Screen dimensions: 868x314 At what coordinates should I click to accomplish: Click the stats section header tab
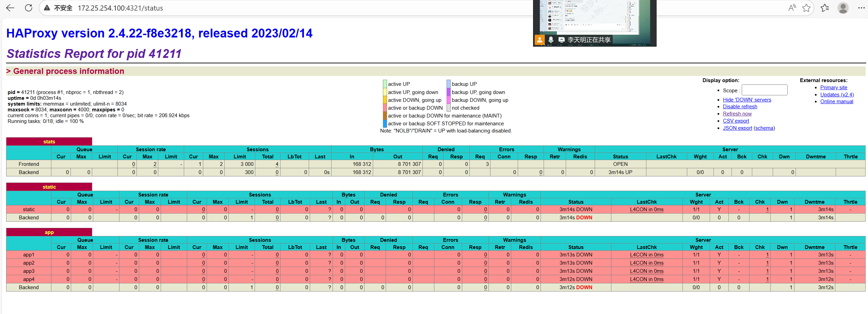(x=49, y=141)
